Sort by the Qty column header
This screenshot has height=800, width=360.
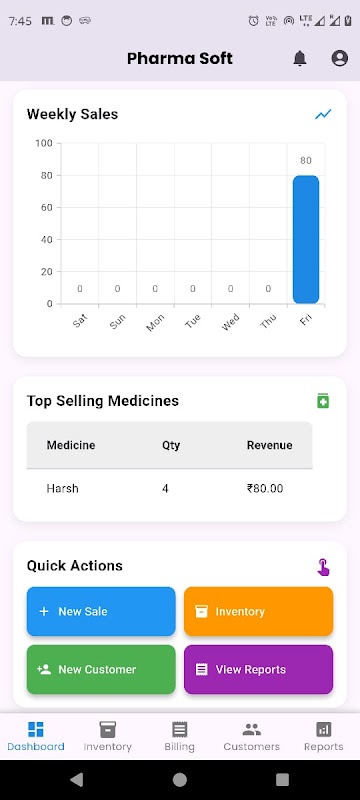171,445
